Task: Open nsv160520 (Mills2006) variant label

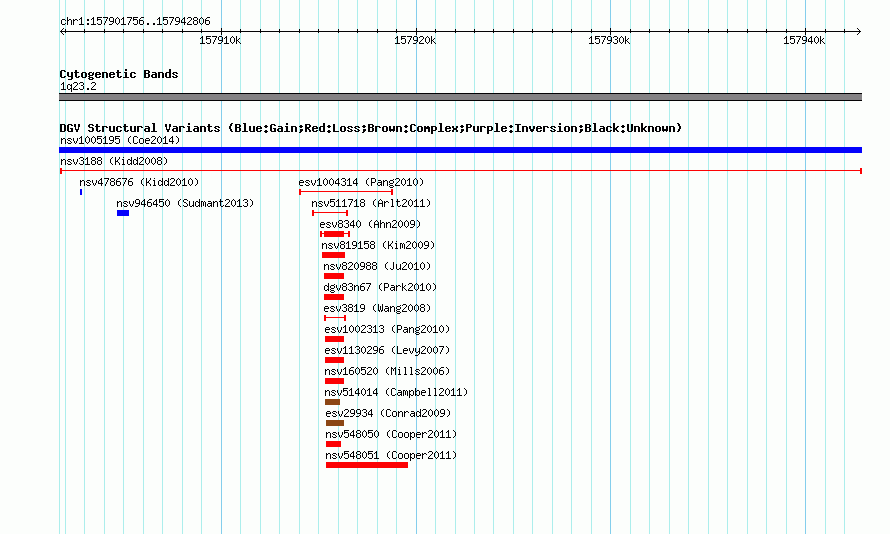Action: [x=387, y=371]
